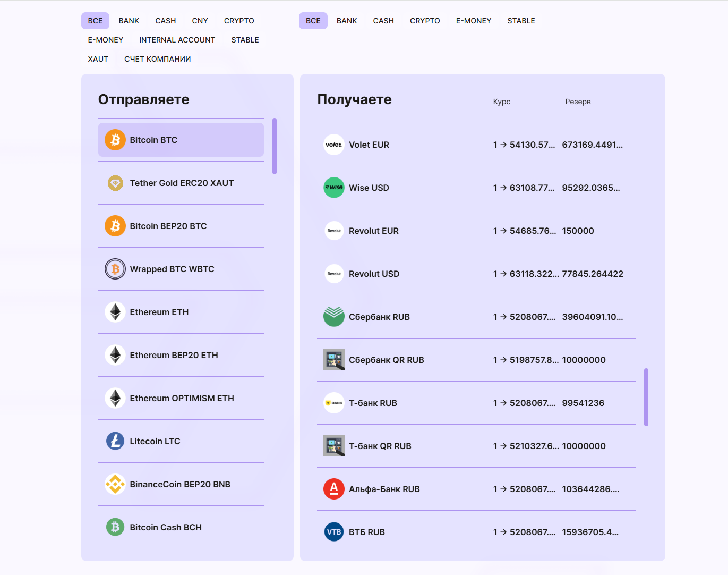728x575 pixels.
Task: Click the orange Bitcoin BTC coin icon
Action: 115,140
